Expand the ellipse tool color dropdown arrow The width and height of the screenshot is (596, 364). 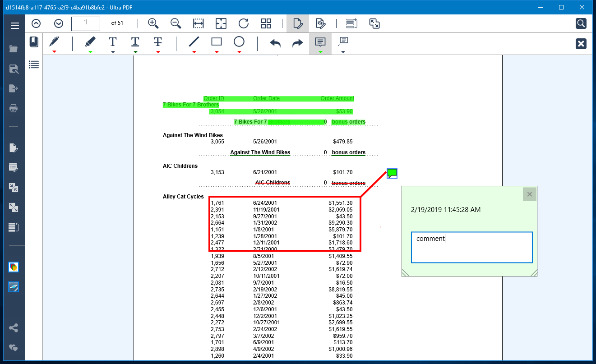[x=239, y=52]
